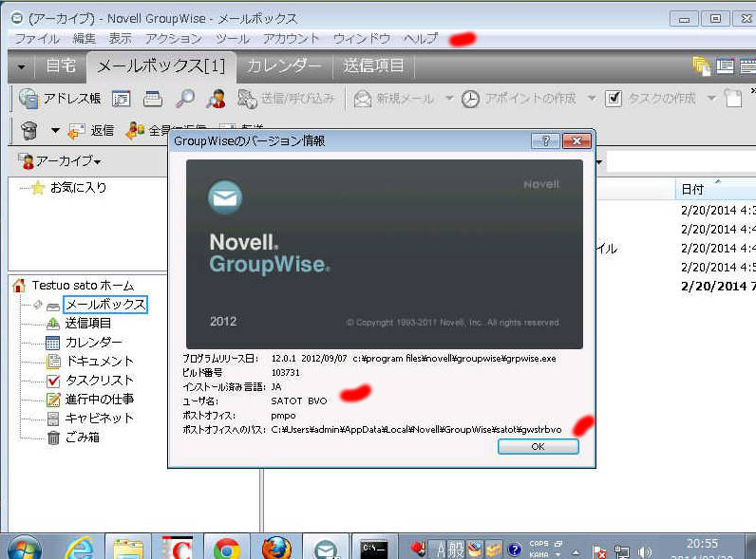
Task: Click the search field above message list
Action: [681, 162]
